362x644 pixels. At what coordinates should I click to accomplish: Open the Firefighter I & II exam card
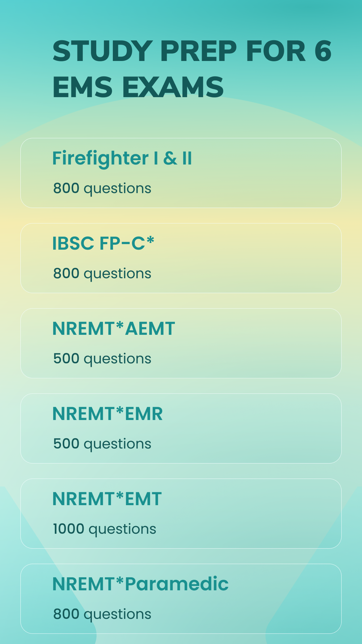[x=181, y=173]
